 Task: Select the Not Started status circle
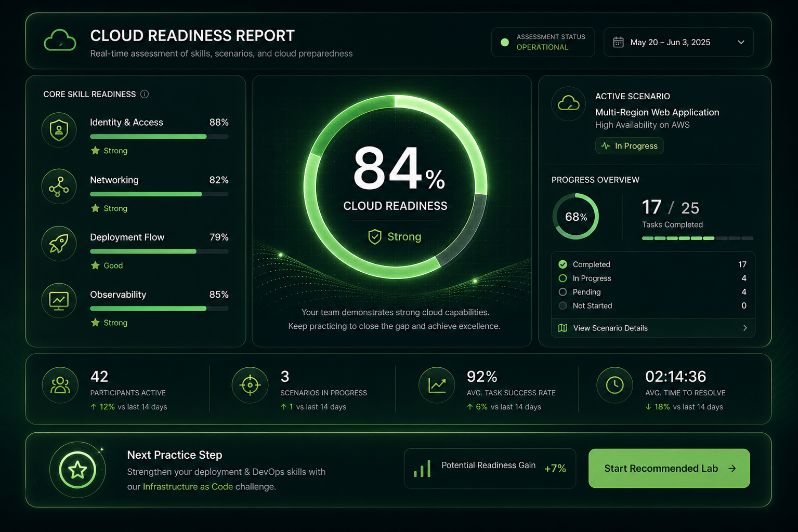[562, 305]
